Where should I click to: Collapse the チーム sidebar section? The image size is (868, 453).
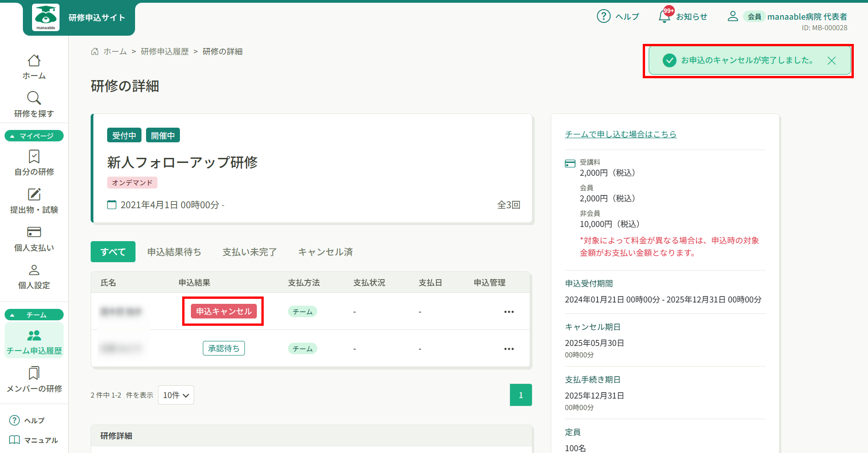pos(34,315)
